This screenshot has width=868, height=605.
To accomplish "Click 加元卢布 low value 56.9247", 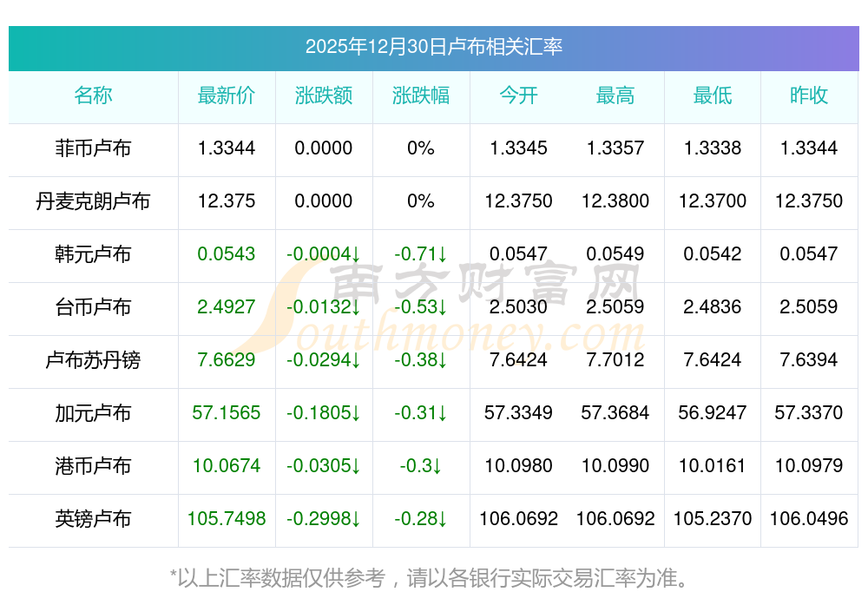I will point(713,413).
